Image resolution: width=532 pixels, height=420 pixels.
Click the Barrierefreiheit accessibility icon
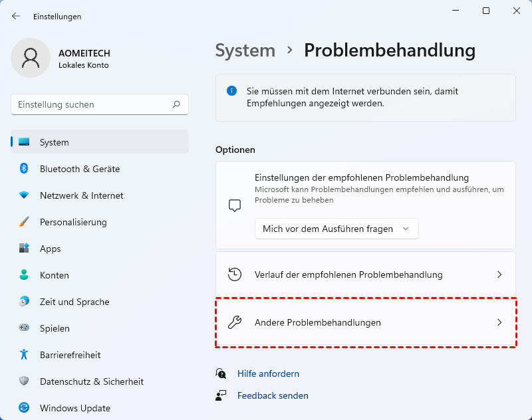24,355
